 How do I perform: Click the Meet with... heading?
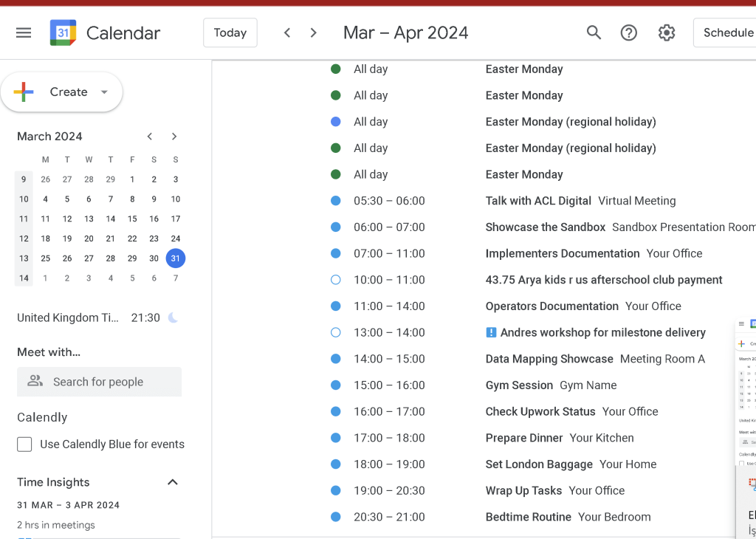click(49, 352)
